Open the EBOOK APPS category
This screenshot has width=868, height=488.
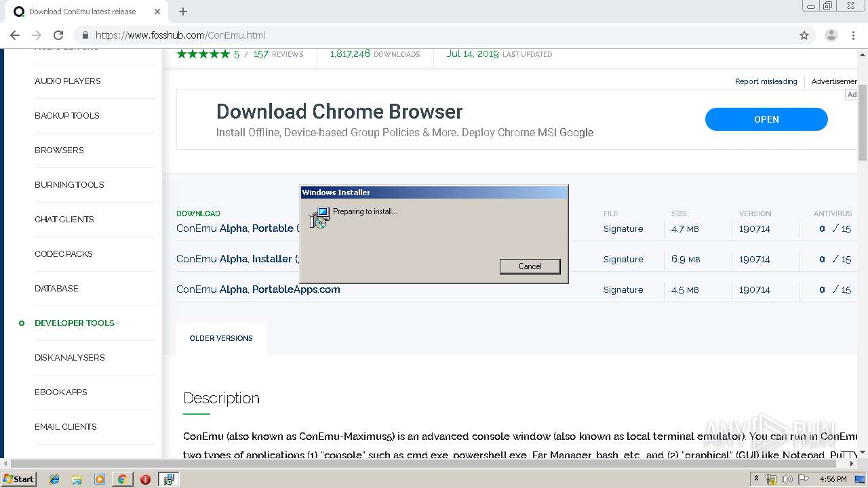tap(61, 392)
